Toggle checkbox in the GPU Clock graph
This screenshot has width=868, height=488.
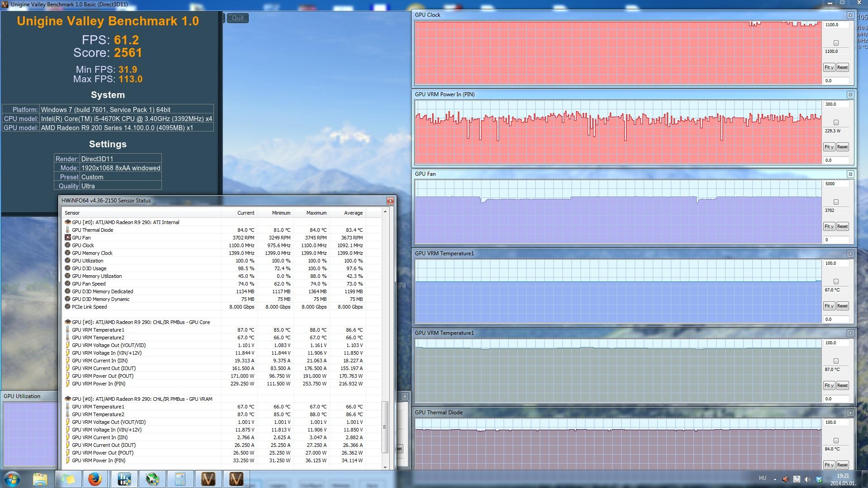click(836, 43)
